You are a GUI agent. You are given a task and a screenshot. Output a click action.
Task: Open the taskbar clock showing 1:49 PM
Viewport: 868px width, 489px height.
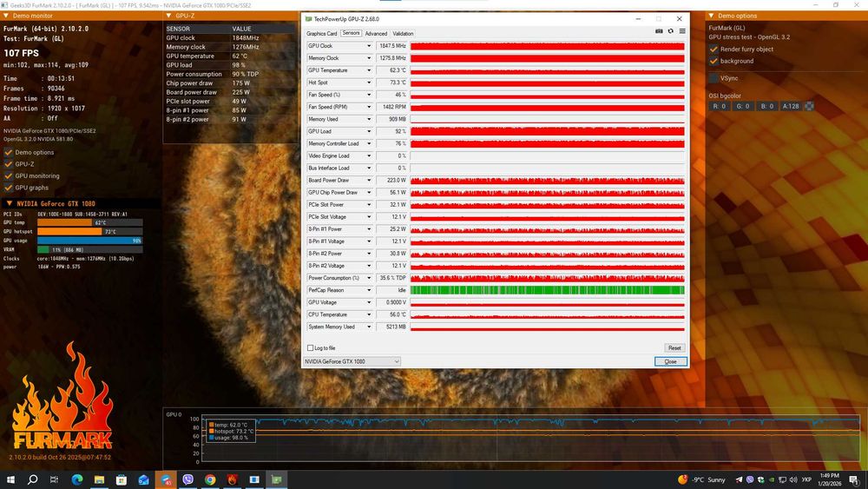pyautogui.click(x=830, y=479)
